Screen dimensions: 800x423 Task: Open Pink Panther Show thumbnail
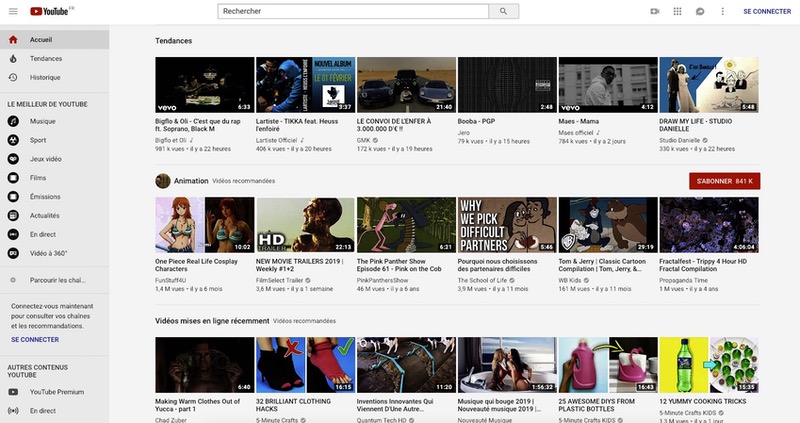[x=406, y=225]
